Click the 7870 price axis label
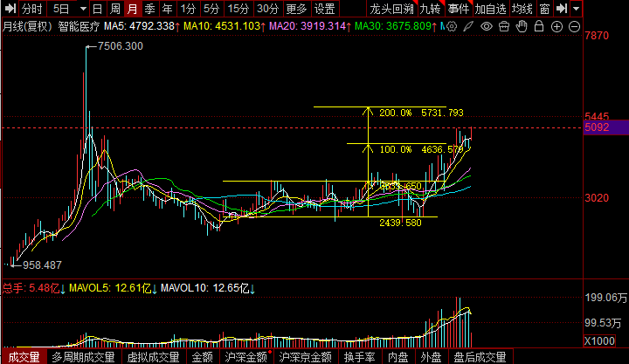 [597, 36]
